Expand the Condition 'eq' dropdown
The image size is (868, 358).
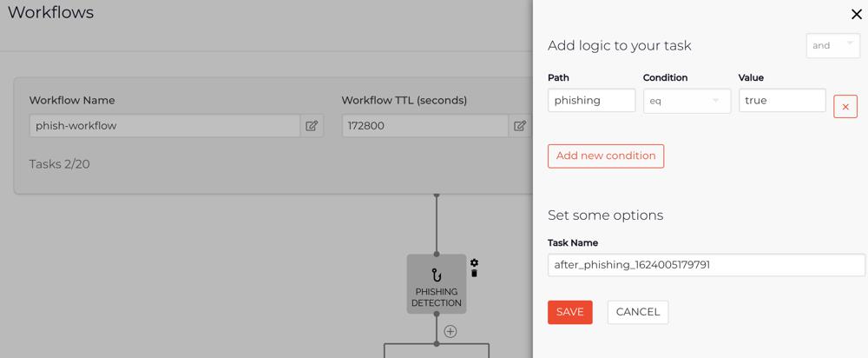(686, 101)
